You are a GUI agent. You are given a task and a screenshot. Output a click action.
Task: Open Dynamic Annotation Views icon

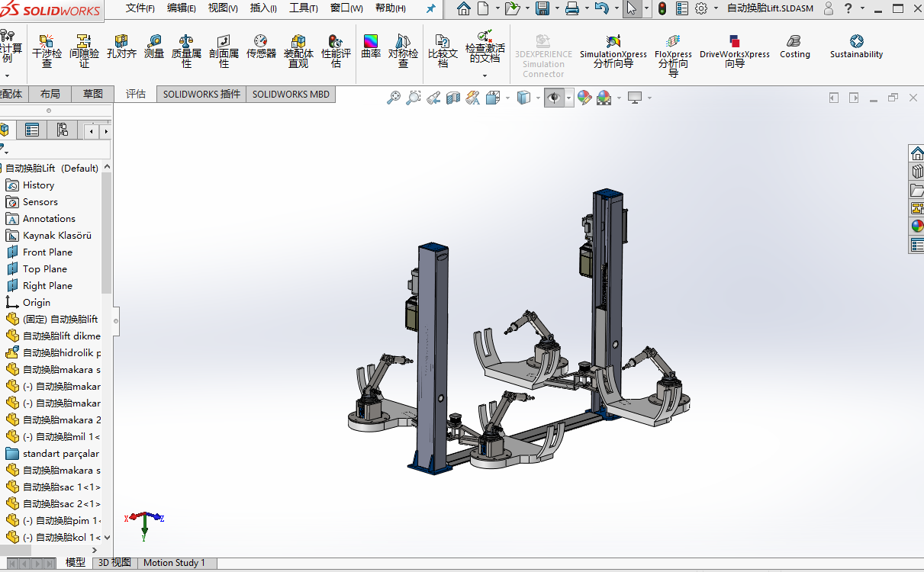tap(473, 98)
